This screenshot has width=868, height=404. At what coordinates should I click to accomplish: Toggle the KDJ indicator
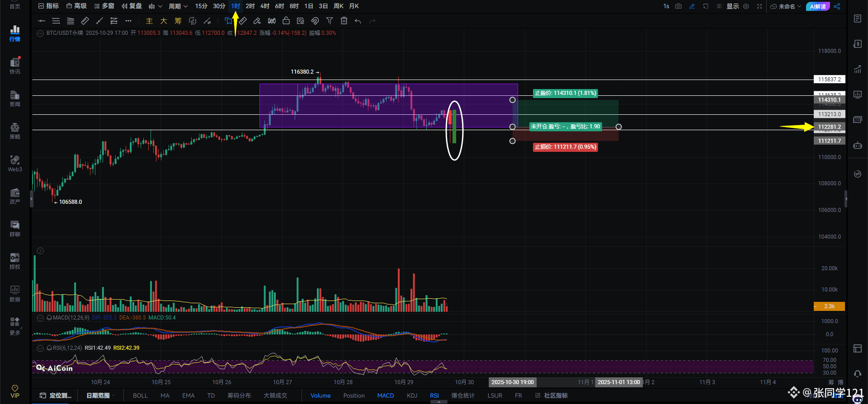coord(412,395)
